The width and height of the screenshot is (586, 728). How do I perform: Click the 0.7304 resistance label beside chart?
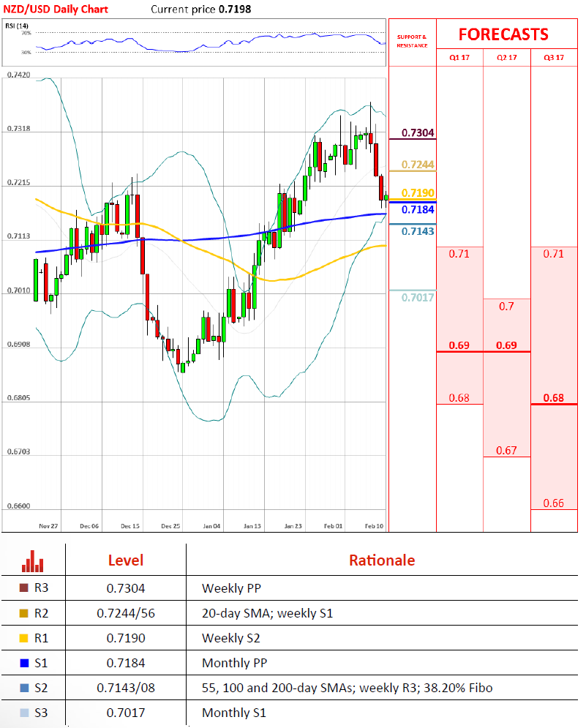pos(418,132)
